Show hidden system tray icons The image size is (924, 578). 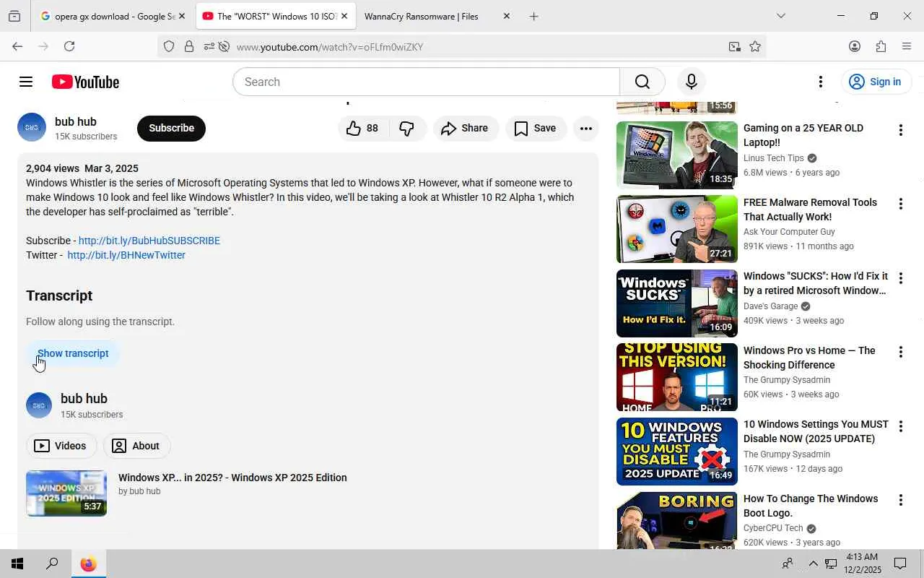(813, 564)
